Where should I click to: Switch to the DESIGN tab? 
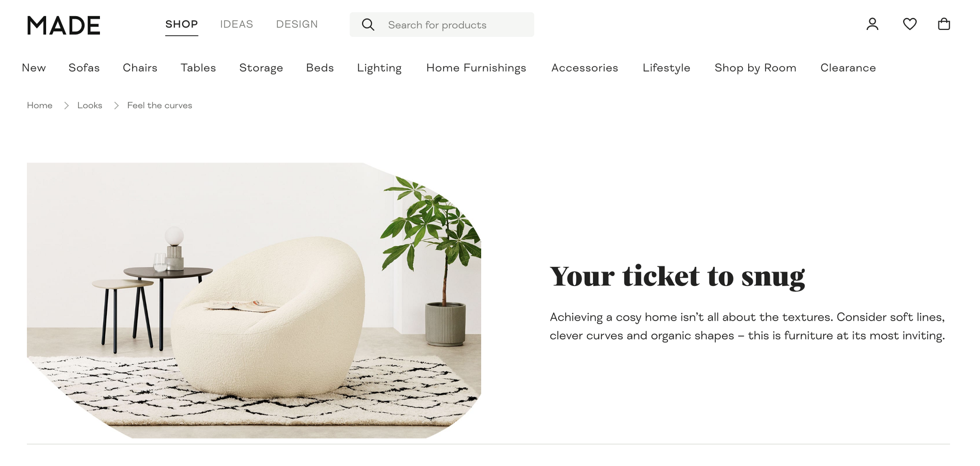click(x=297, y=24)
